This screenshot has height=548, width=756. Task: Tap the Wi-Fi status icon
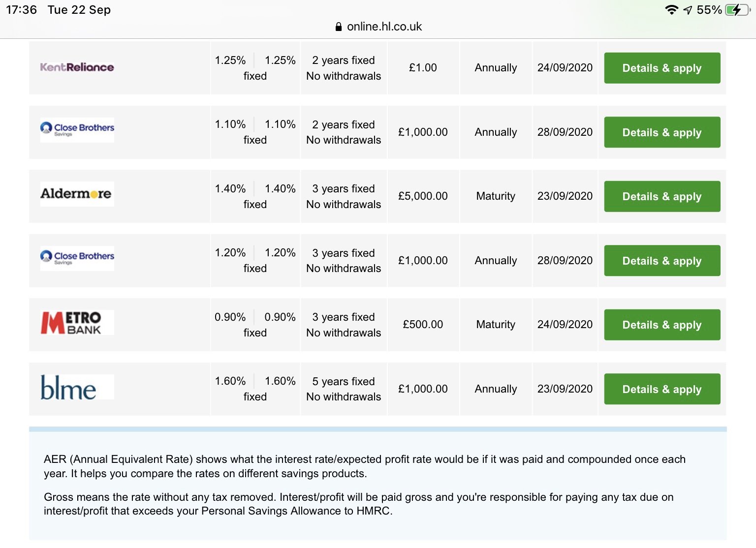(671, 10)
